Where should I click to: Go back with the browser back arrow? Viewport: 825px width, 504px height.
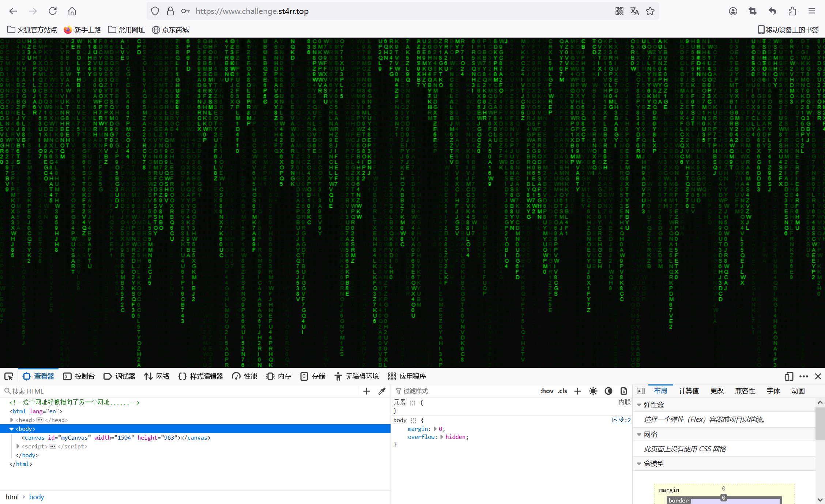[13, 11]
